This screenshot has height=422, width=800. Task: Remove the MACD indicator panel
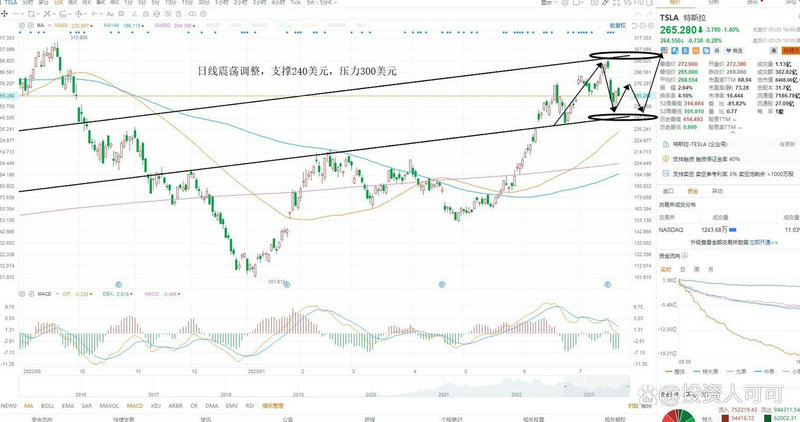click(31, 294)
